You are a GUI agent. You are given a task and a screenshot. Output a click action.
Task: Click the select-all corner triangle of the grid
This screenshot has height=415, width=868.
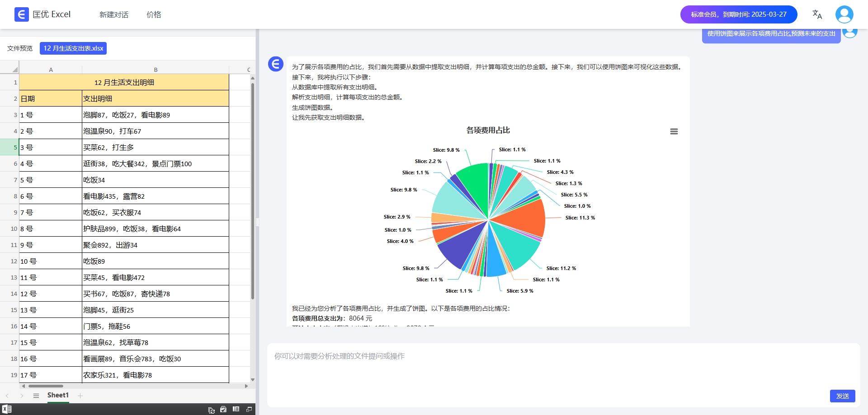[15, 70]
